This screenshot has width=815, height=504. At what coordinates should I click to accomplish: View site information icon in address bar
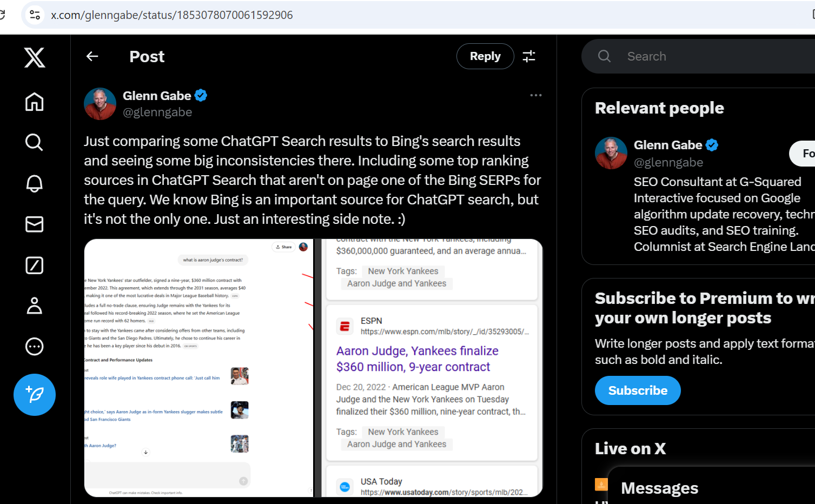click(35, 15)
